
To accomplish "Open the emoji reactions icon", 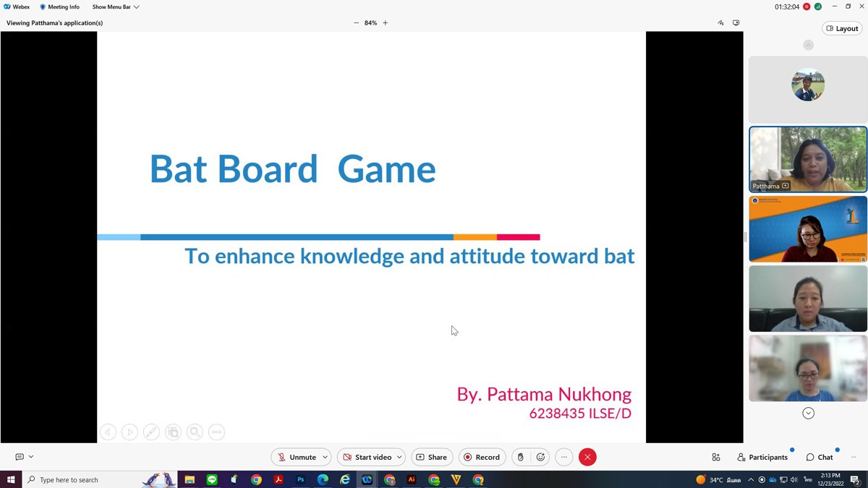I will pos(540,457).
